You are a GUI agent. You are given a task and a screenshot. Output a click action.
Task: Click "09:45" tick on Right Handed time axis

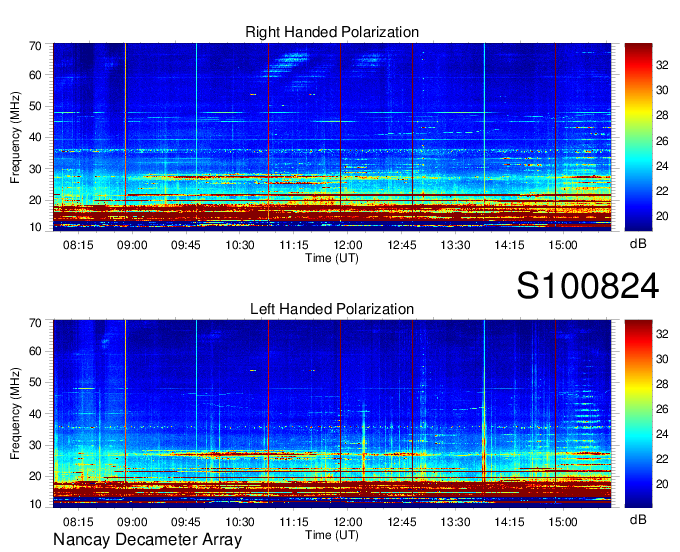click(186, 245)
